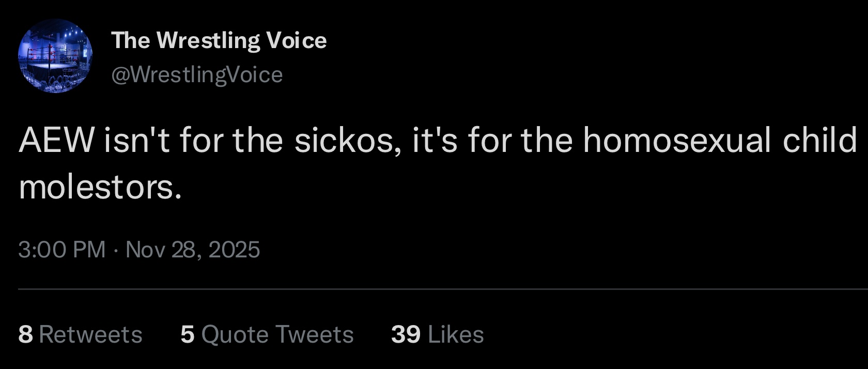Image resolution: width=868 pixels, height=369 pixels.
Task: Click the word Retweets label
Action: 90,334
